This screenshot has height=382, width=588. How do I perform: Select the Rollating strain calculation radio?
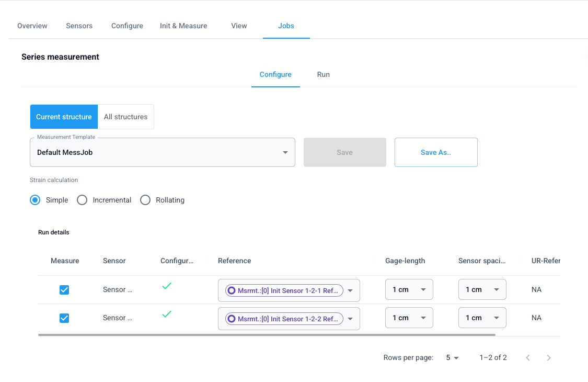click(145, 200)
